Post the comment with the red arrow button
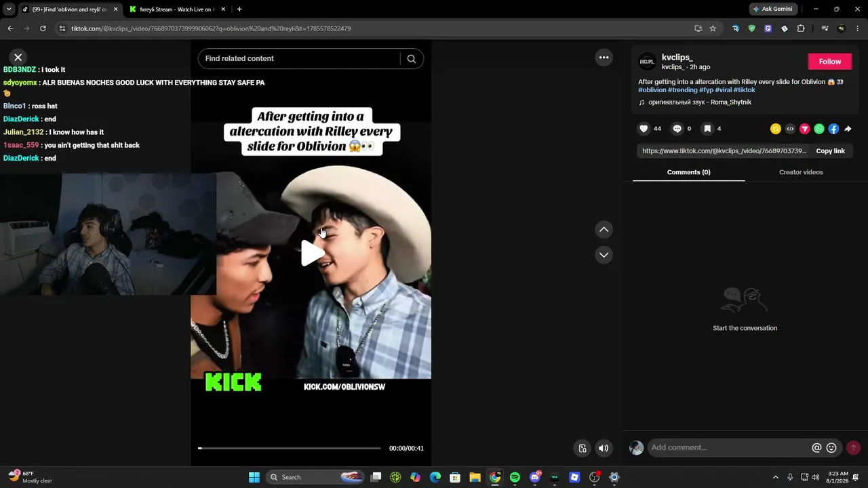868x488 pixels. tap(853, 448)
